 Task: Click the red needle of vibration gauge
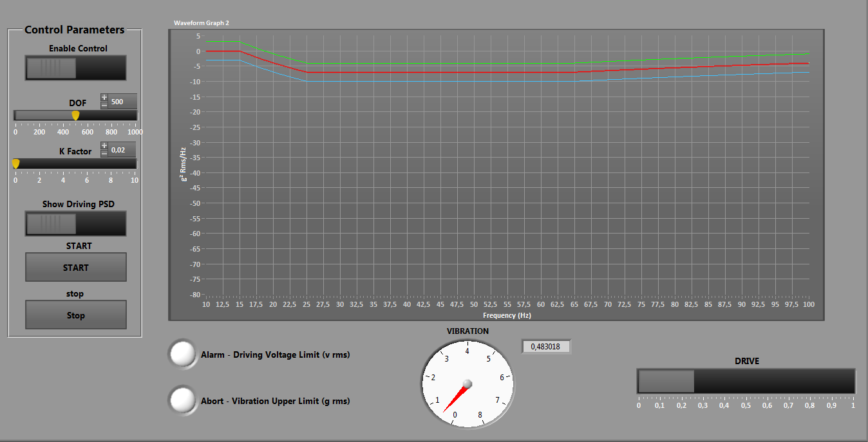pyautogui.click(x=456, y=398)
